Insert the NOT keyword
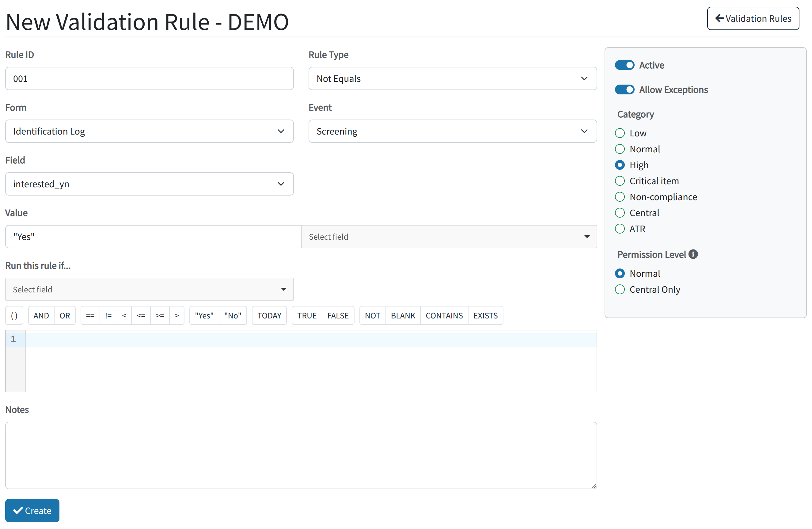812x529 pixels. 372,316
